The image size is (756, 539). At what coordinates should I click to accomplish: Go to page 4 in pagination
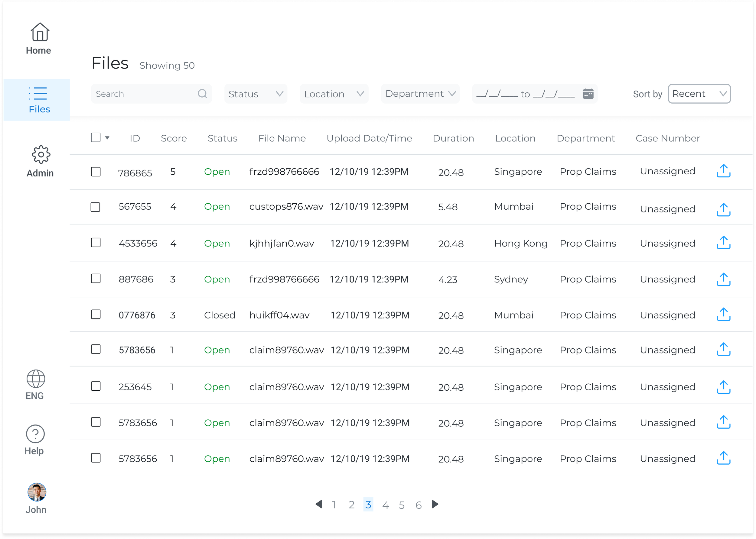click(x=385, y=505)
